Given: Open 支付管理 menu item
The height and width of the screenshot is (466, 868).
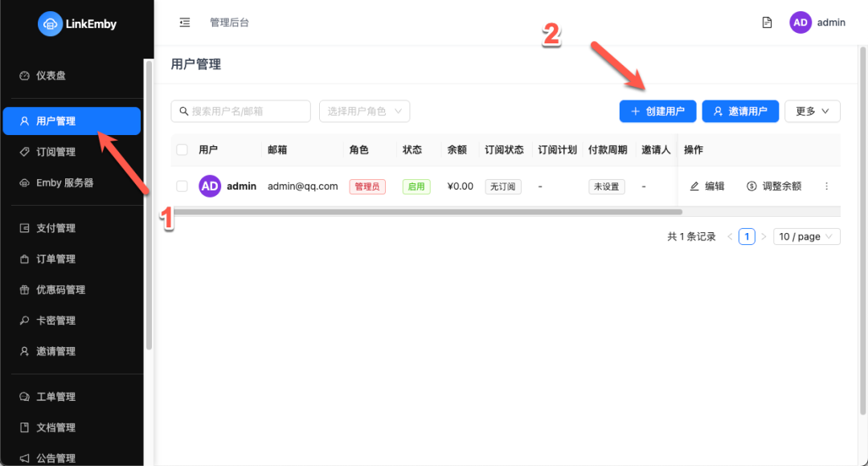Looking at the screenshot, I should 72,228.
